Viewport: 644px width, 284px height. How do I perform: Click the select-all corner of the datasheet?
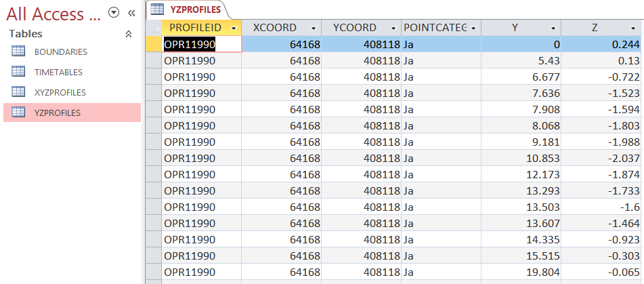pyautogui.click(x=154, y=28)
